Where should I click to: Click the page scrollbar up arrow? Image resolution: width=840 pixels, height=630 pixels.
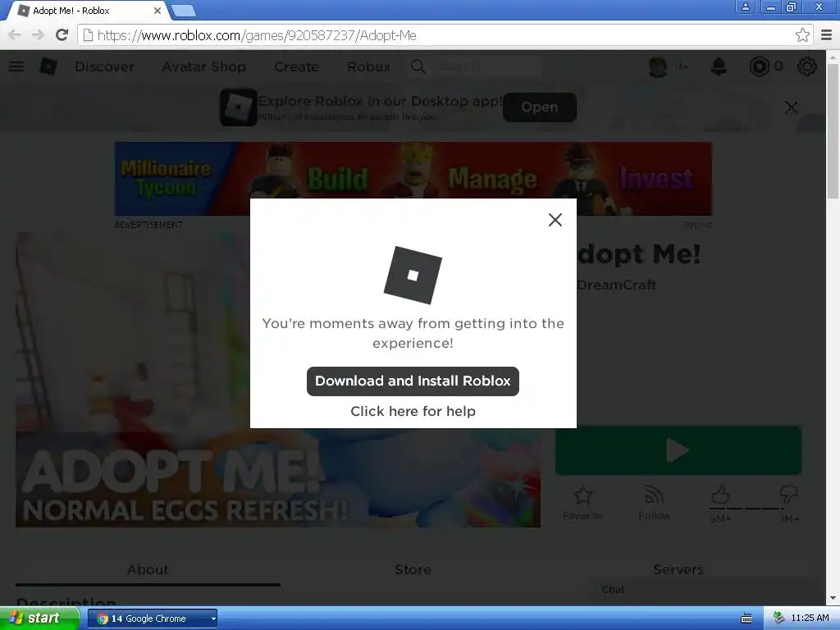(x=833, y=57)
